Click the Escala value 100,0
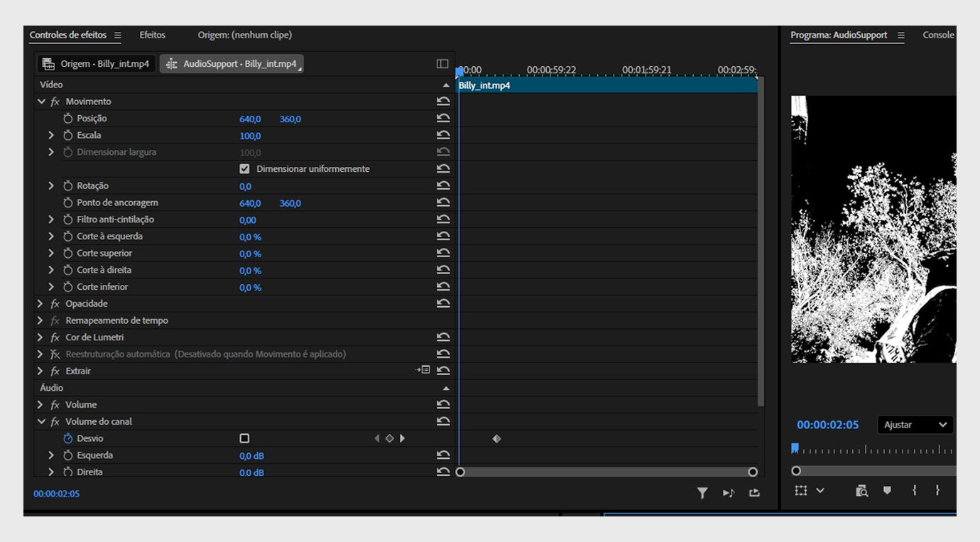 click(250, 136)
